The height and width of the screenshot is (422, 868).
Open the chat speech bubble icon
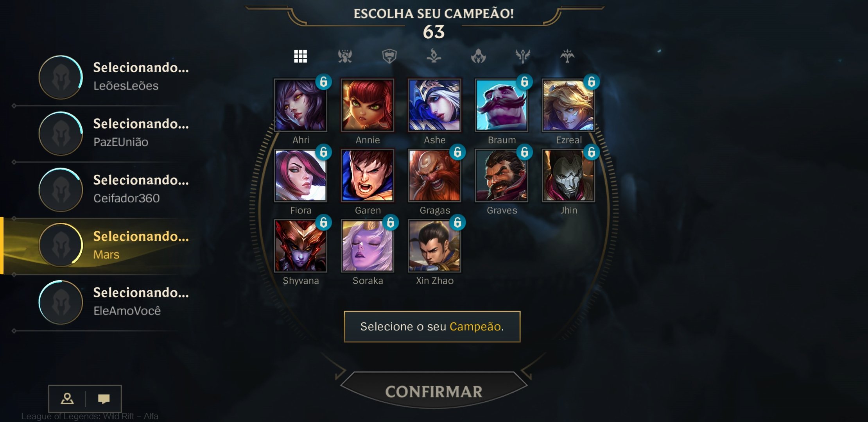coord(104,399)
